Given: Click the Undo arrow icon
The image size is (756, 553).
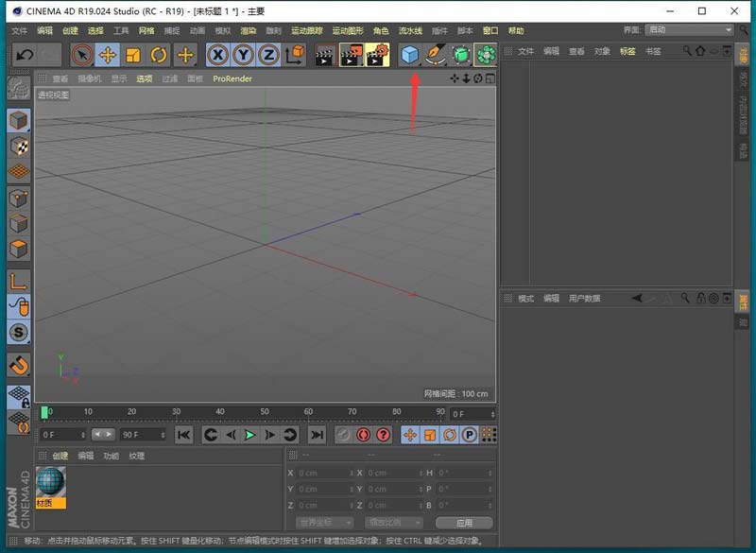Looking at the screenshot, I should pos(25,55).
